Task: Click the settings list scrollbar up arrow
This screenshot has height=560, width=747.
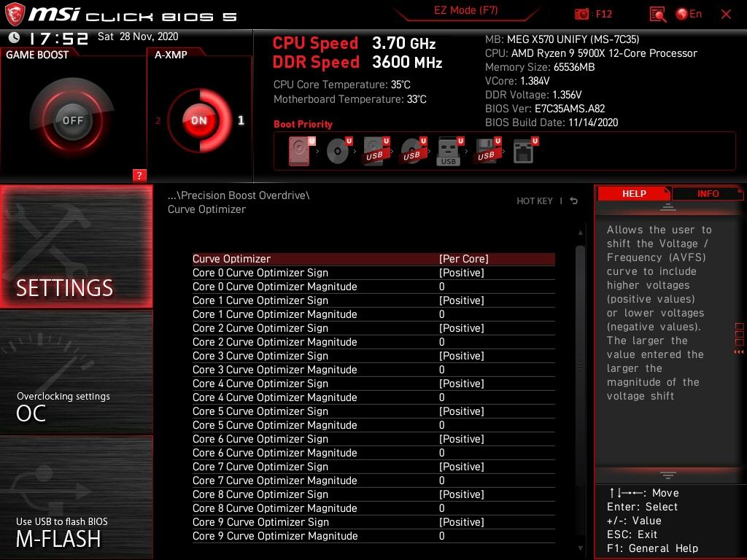Action: (580, 233)
